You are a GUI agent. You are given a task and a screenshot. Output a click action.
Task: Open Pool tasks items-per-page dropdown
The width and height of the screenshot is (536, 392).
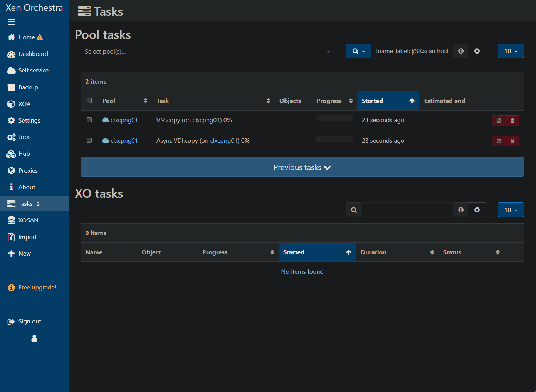511,51
